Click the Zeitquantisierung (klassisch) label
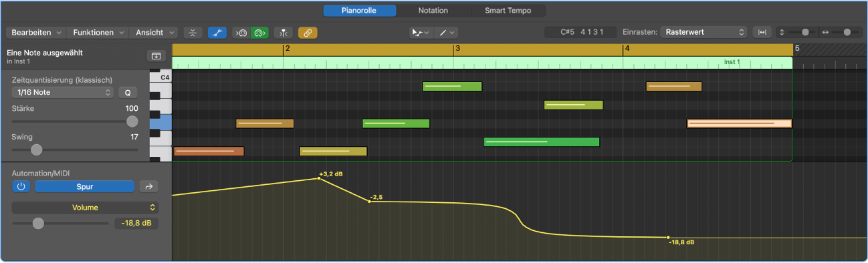 click(62, 79)
